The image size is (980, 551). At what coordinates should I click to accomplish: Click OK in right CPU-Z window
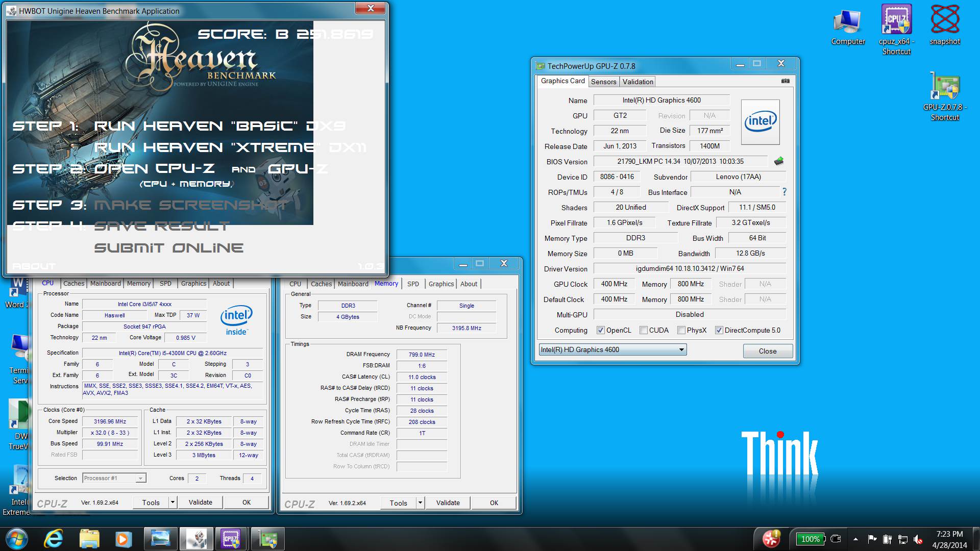click(494, 503)
